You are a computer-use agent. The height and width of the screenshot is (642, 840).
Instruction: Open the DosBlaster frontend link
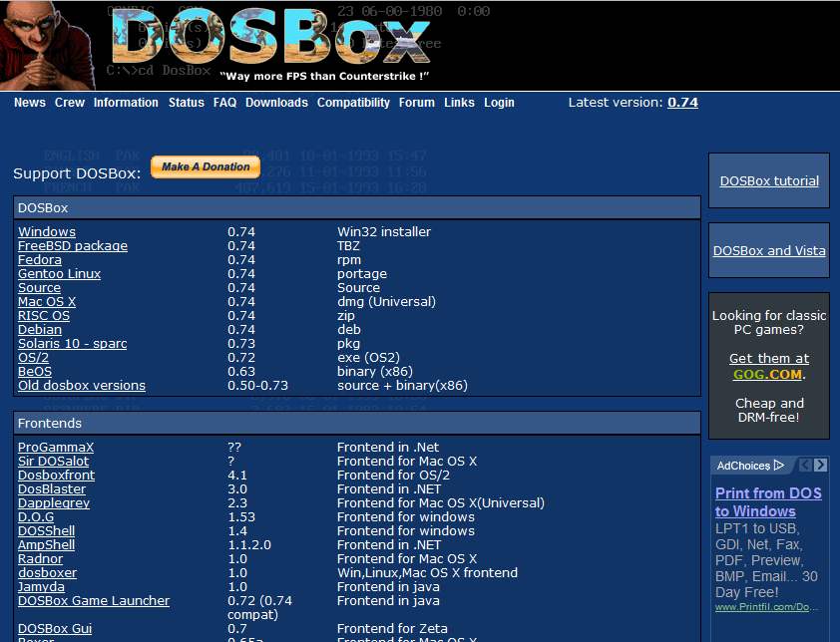(x=52, y=488)
